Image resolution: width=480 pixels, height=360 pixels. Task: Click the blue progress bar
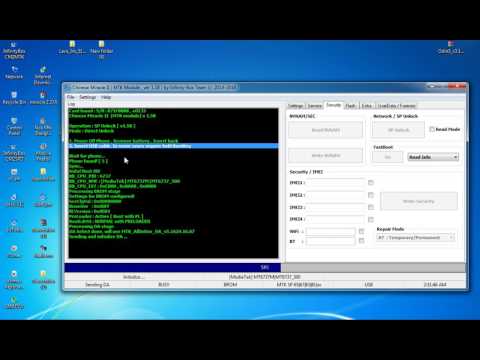pos(173,267)
